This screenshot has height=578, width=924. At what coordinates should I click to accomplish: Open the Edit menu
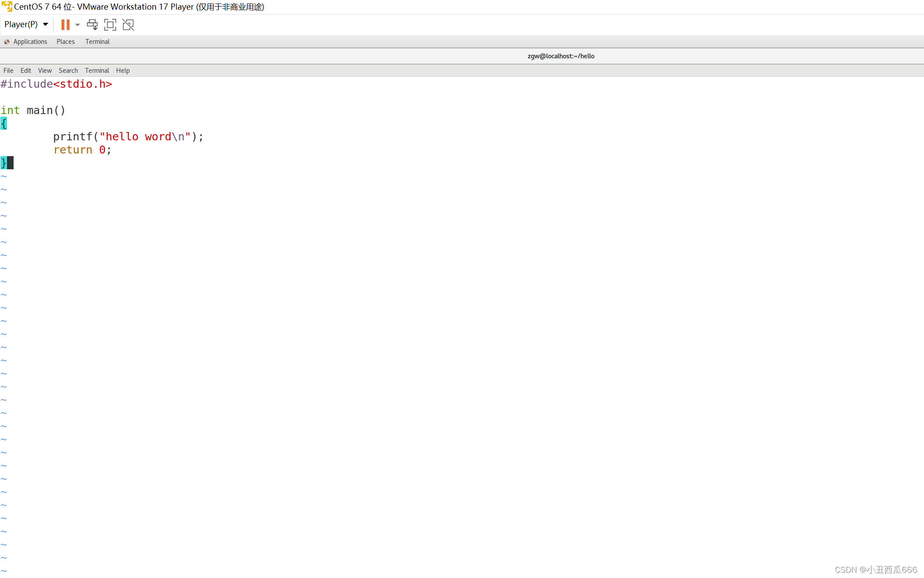coord(25,70)
